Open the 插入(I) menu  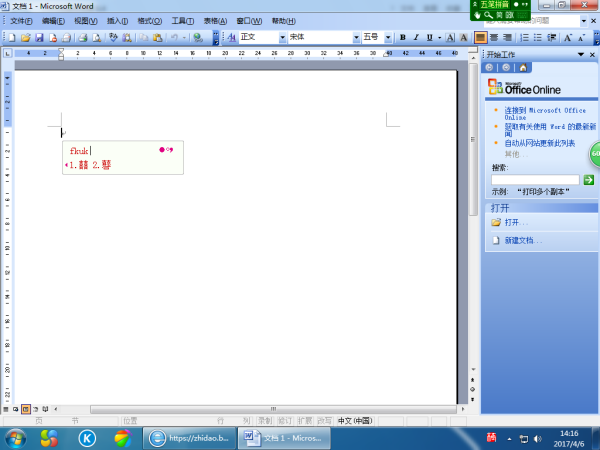117,21
